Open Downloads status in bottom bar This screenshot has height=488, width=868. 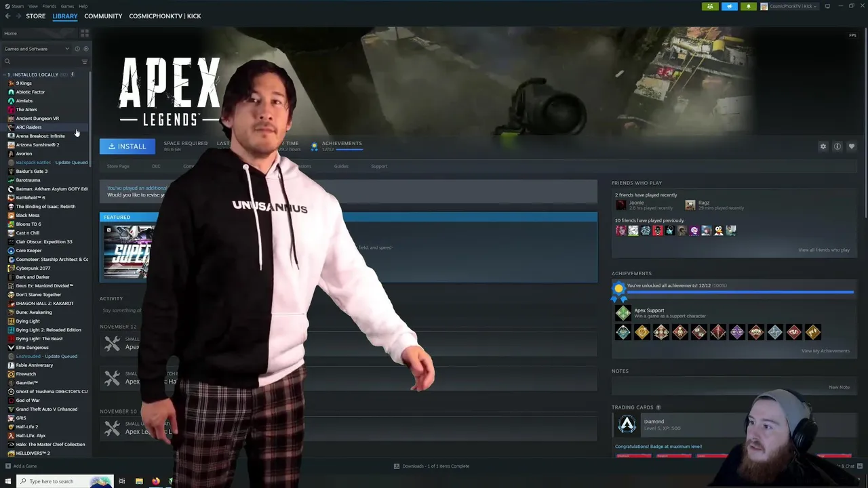coord(432,466)
